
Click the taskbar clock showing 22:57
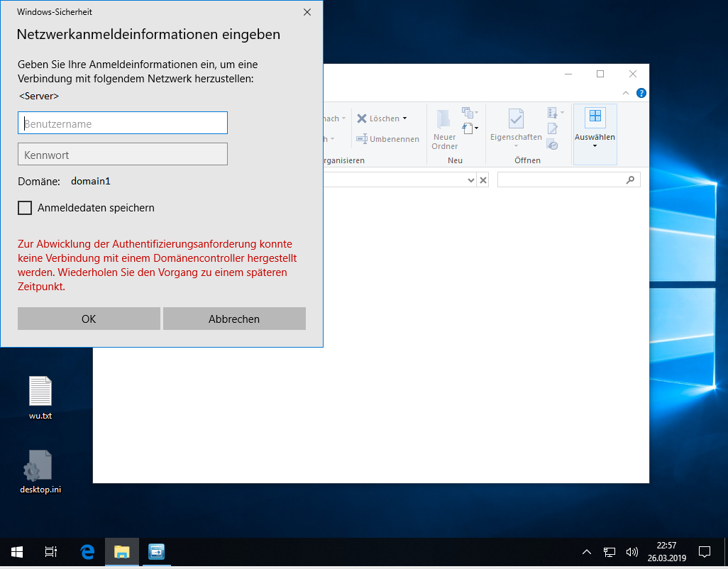point(667,552)
